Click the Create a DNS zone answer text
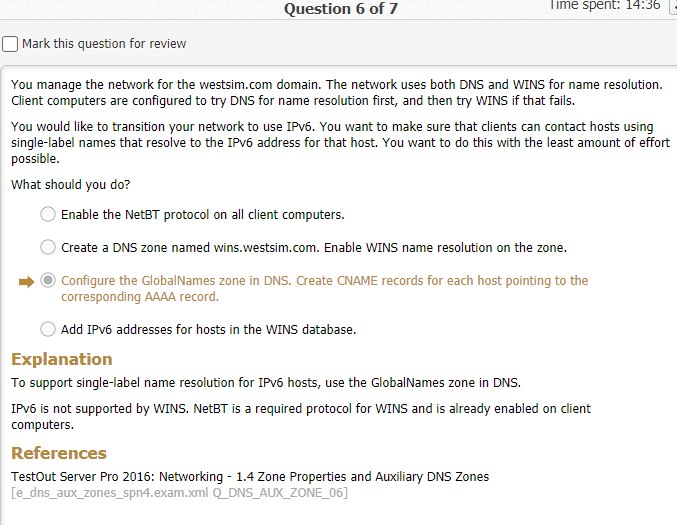 point(314,247)
